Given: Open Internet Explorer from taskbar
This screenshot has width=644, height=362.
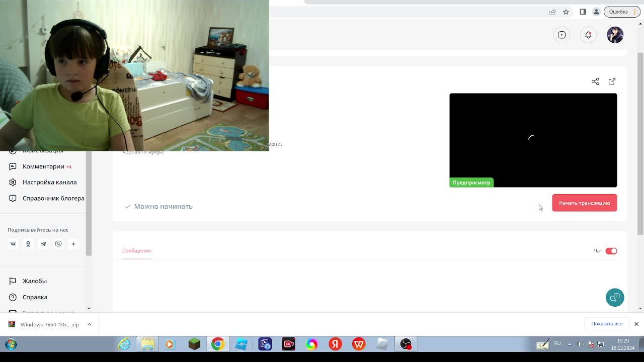Looking at the screenshot, I should click(x=124, y=344).
